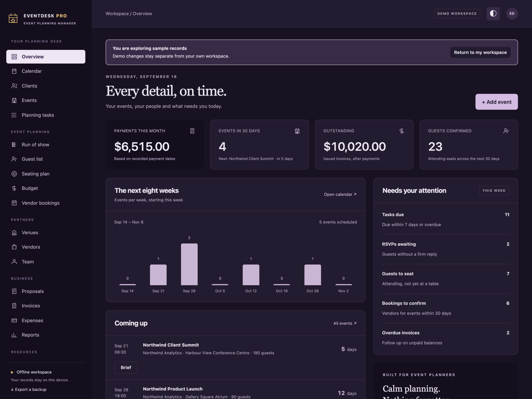Screen dimensions: 532x399
Task: Open the Brief for Northwind Client Summit
Action: (x=126, y=367)
